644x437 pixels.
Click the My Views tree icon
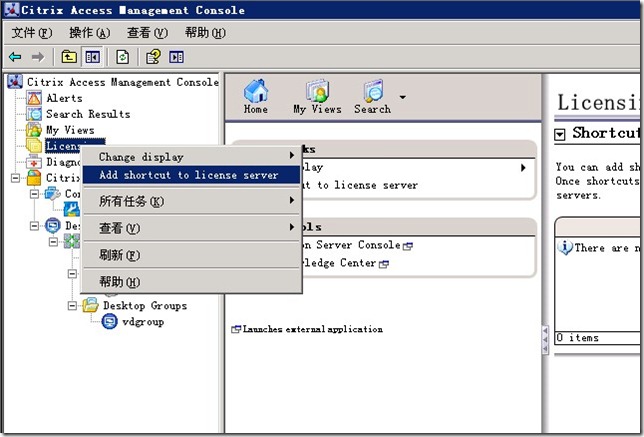pyautogui.click(x=34, y=130)
